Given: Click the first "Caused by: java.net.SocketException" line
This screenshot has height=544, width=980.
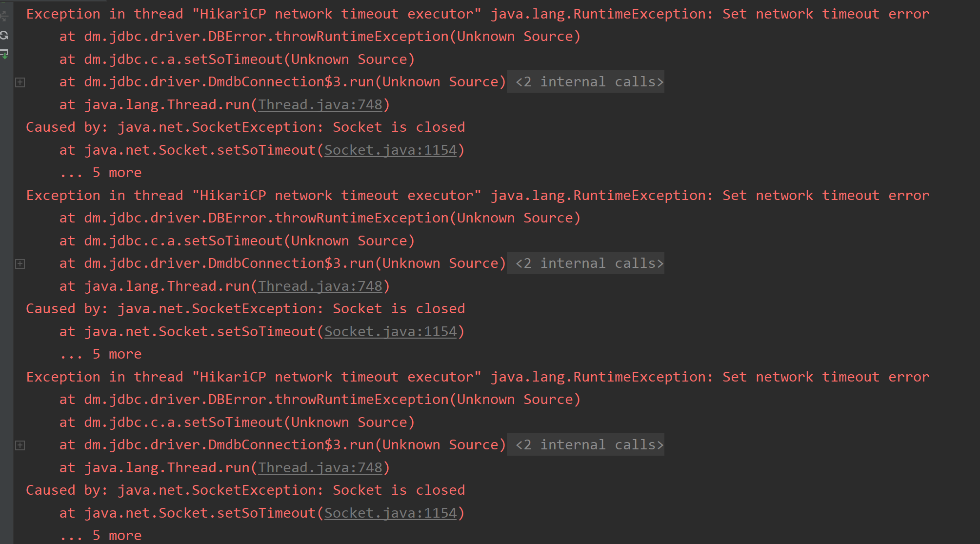Looking at the screenshot, I should click(x=245, y=127).
